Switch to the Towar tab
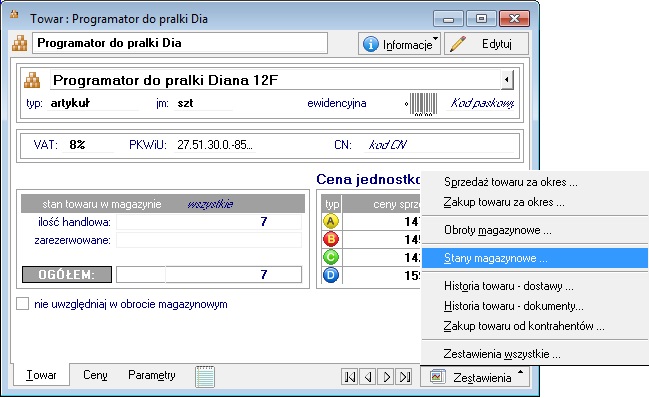The width and height of the screenshot is (649, 398). click(x=41, y=375)
